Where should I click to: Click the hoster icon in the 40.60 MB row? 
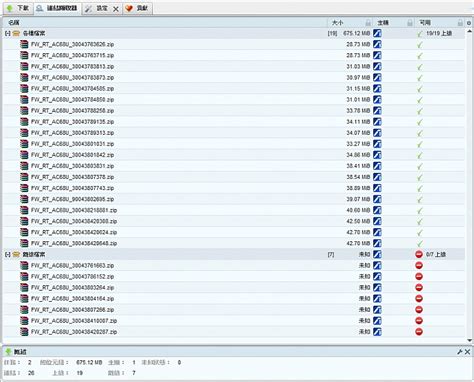coord(377,210)
